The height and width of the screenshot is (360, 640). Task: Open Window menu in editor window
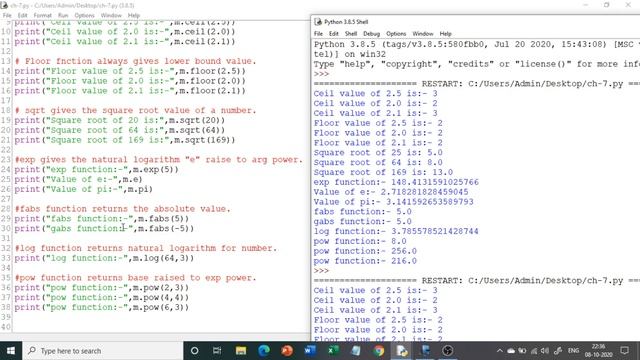[111, 16]
